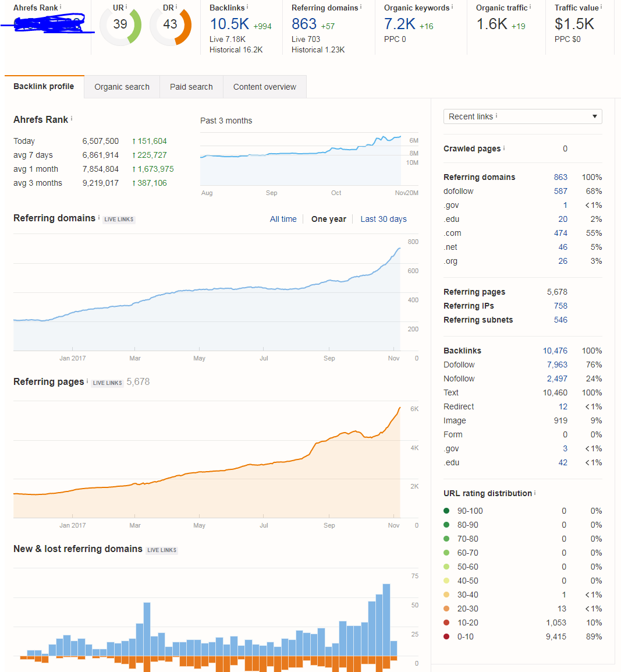Click the DR 43 gauge
This screenshot has height=672, width=621.
point(171,26)
